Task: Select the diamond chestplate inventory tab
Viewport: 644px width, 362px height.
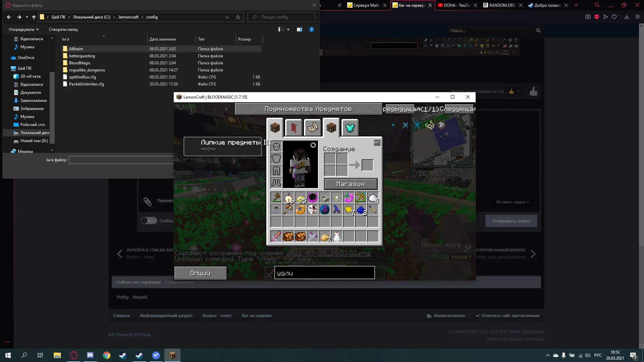Action: 350,128
